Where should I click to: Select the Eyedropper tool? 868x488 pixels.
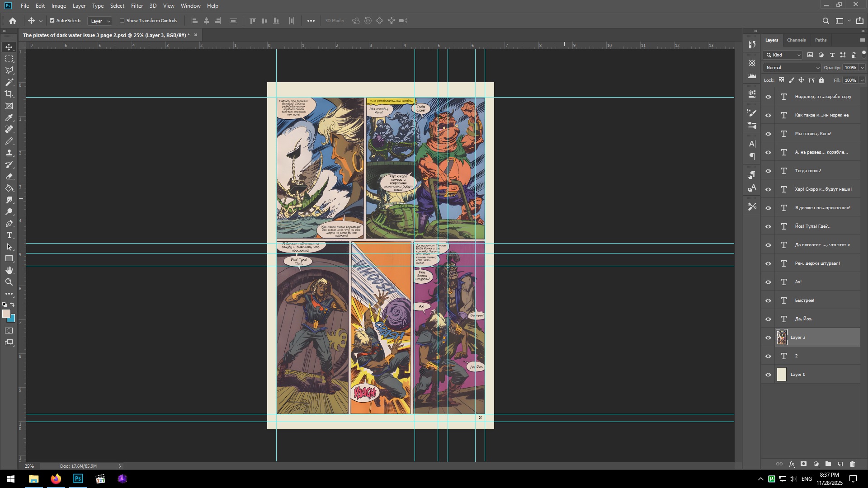pyautogui.click(x=9, y=117)
